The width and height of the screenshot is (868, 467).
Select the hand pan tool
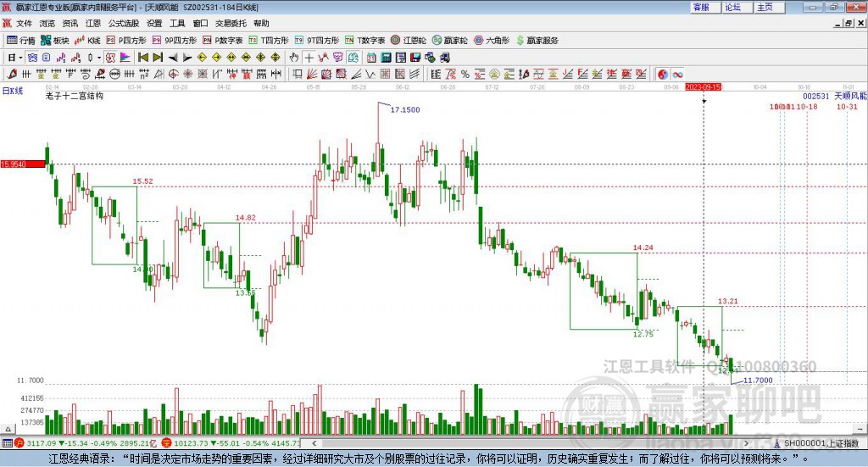[x=294, y=58]
